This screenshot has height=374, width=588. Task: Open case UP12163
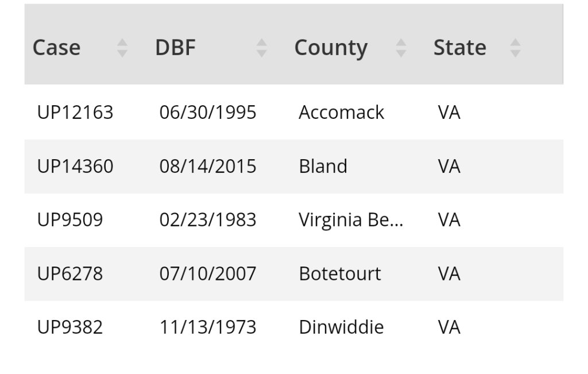pyautogui.click(x=75, y=113)
